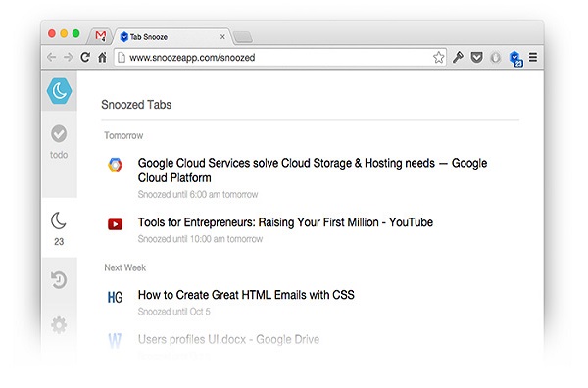Viewport: 588px width, 388px height.
Task: Open Tab Snooze extension icon with badge
Action: (515, 59)
